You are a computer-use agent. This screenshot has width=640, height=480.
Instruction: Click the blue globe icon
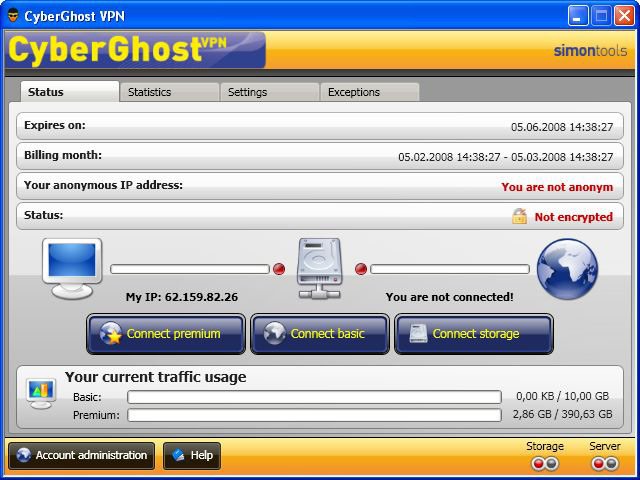click(567, 269)
